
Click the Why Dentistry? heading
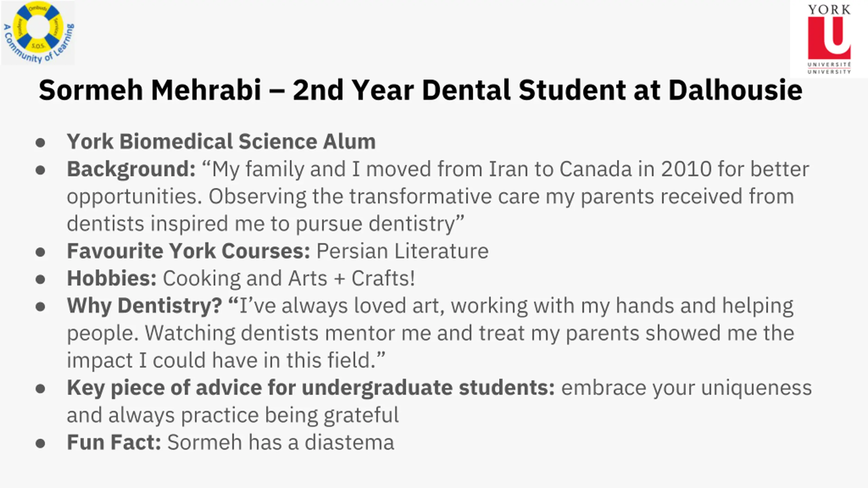coord(144,306)
